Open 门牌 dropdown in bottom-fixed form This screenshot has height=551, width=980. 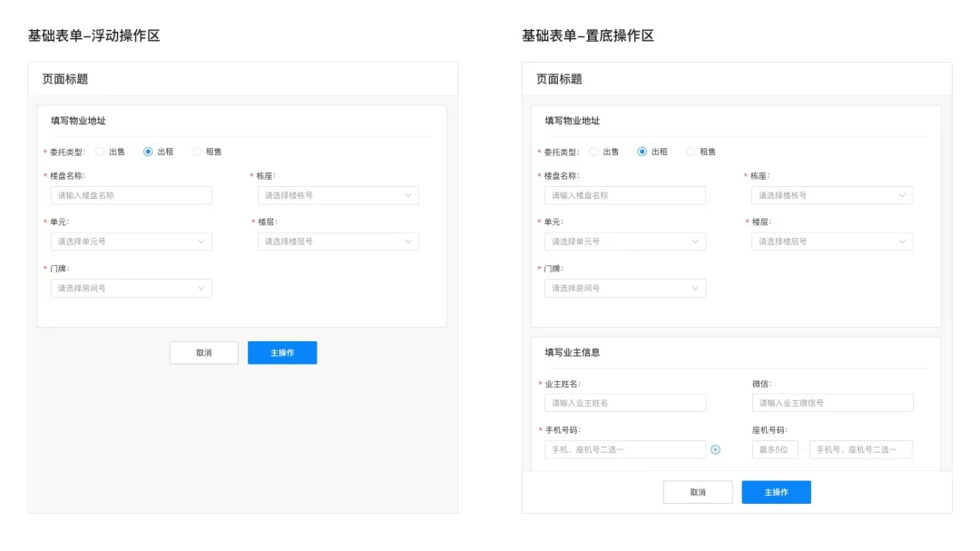coord(625,289)
